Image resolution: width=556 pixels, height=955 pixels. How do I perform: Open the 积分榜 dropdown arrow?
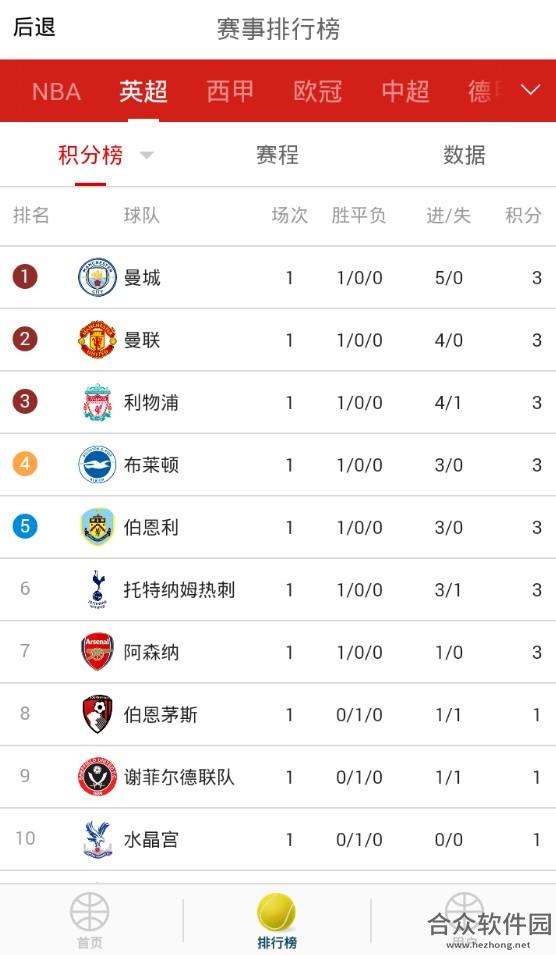(x=146, y=155)
